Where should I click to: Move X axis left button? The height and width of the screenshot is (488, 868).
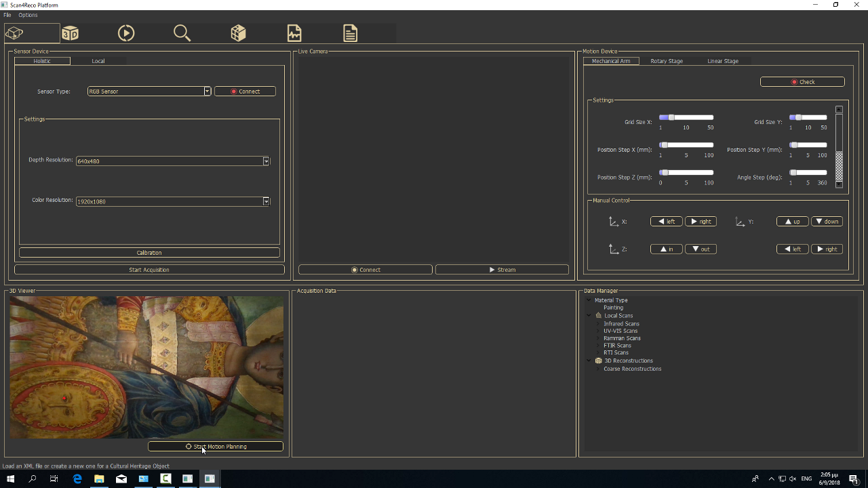pos(667,222)
